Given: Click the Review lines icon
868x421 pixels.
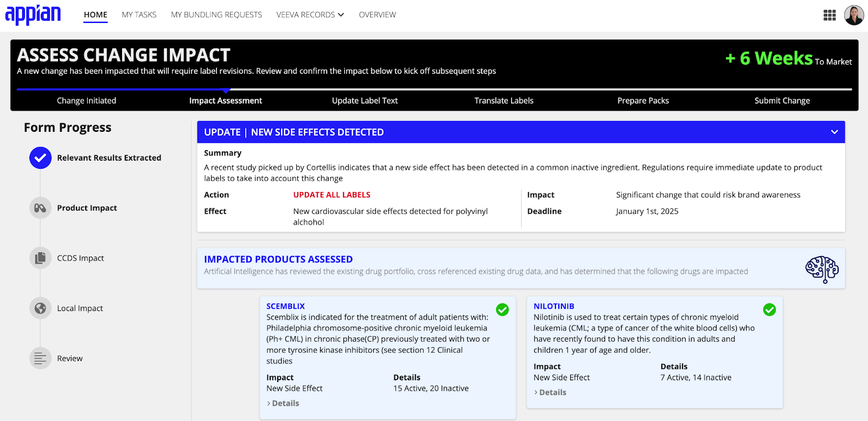Looking at the screenshot, I should (x=40, y=358).
